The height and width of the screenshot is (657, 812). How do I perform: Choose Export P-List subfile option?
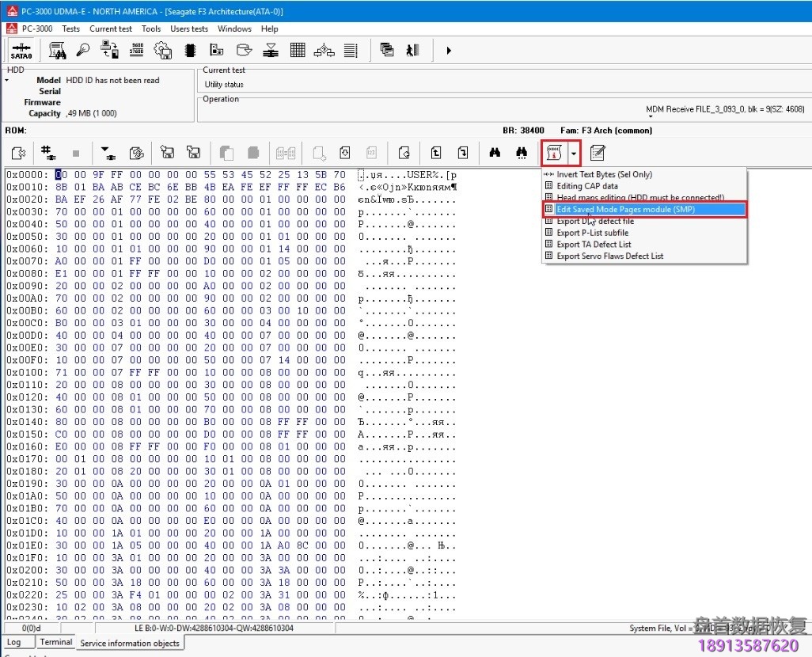tap(592, 233)
